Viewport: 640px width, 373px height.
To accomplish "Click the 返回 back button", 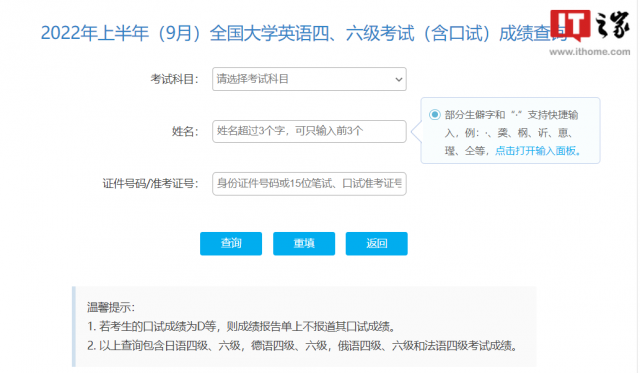I will (x=376, y=244).
